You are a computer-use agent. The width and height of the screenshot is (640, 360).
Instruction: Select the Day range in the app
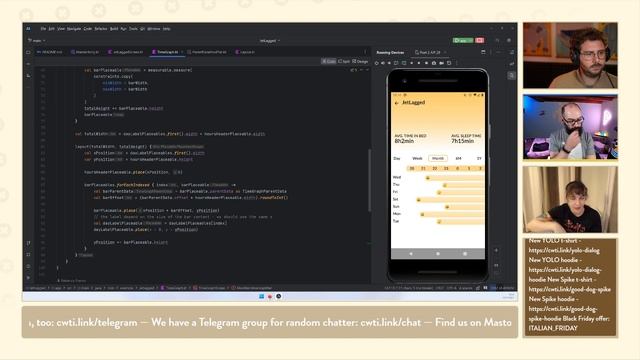pyautogui.click(x=397, y=158)
